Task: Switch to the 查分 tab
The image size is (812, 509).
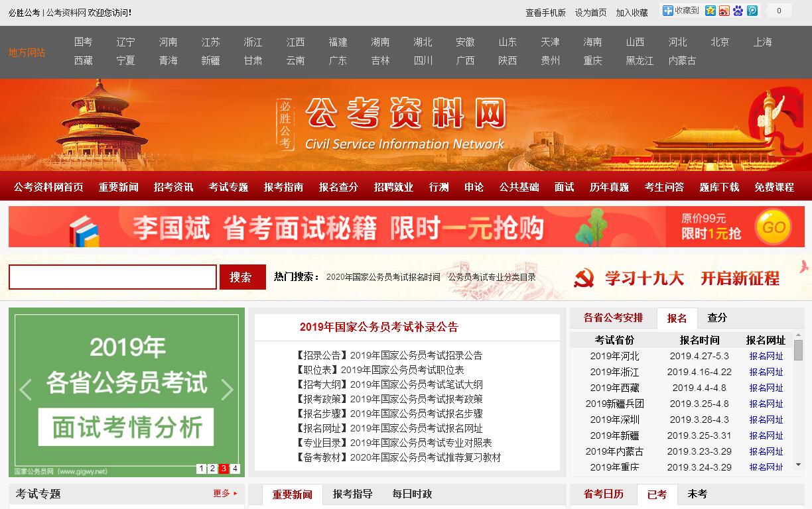Action: point(717,317)
